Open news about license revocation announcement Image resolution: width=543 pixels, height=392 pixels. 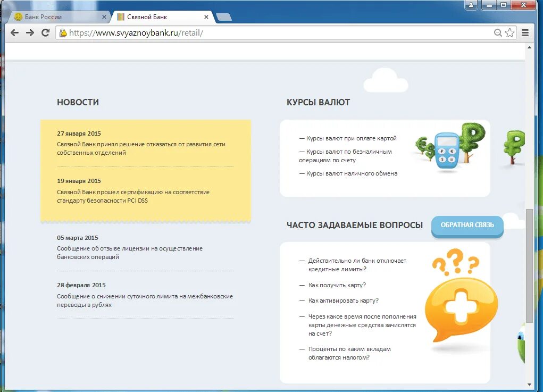pos(130,253)
